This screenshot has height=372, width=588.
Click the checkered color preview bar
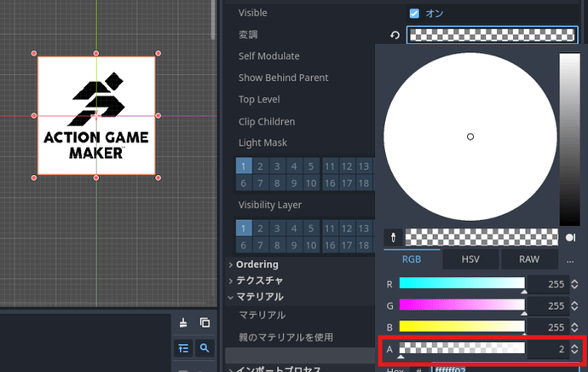[481, 237]
